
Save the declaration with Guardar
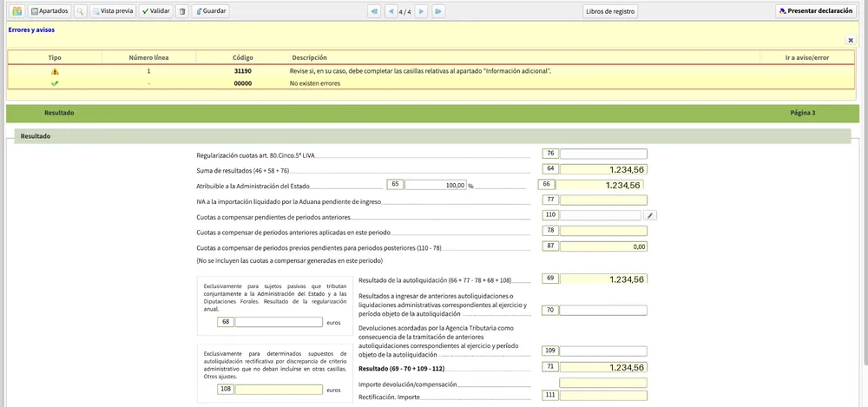tap(210, 11)
